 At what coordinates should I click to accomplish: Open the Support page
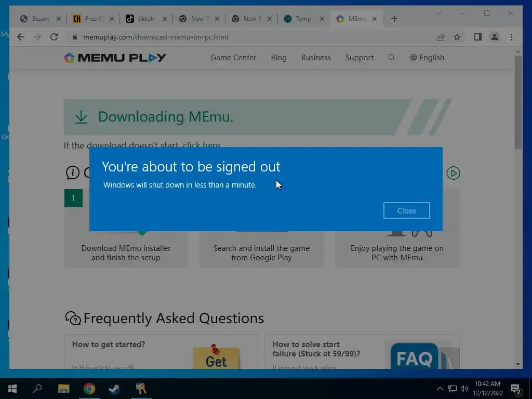click(360, 58)
